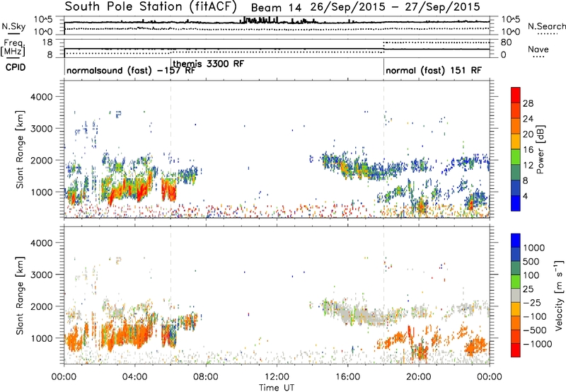Click the "16:00" time tick label
The width and height of the screenshot is (566, 392).
click(347, 377)
